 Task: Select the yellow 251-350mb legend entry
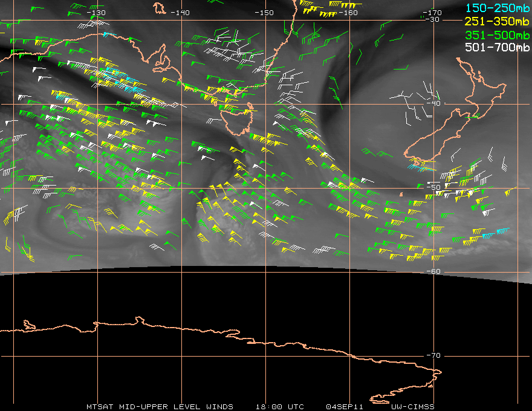coord(497,21)
